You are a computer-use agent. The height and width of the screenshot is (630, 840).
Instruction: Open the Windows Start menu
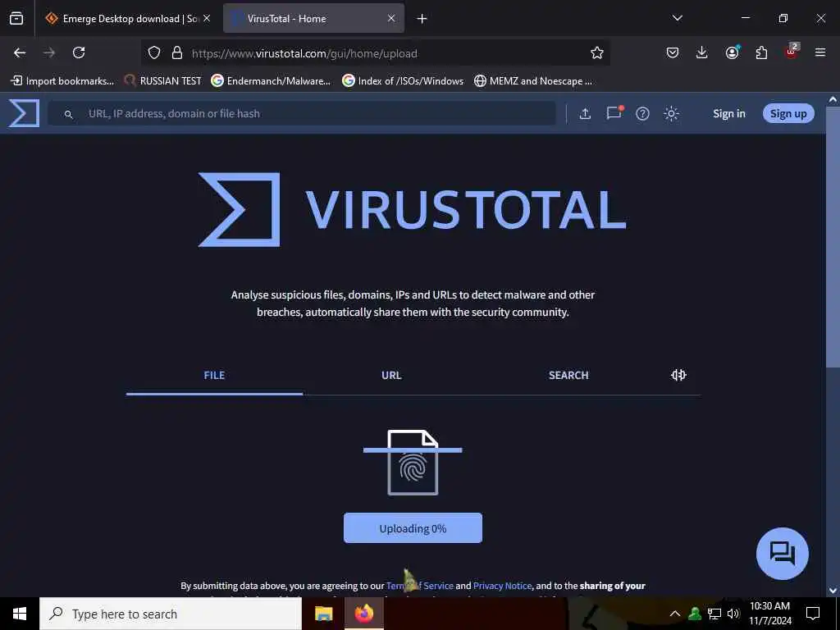[20, 614]
